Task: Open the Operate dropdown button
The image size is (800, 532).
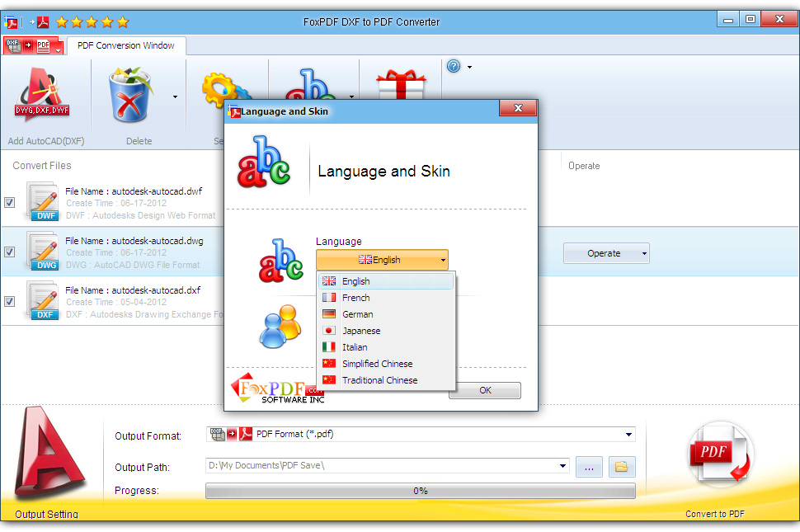Action: pos(606,253)
